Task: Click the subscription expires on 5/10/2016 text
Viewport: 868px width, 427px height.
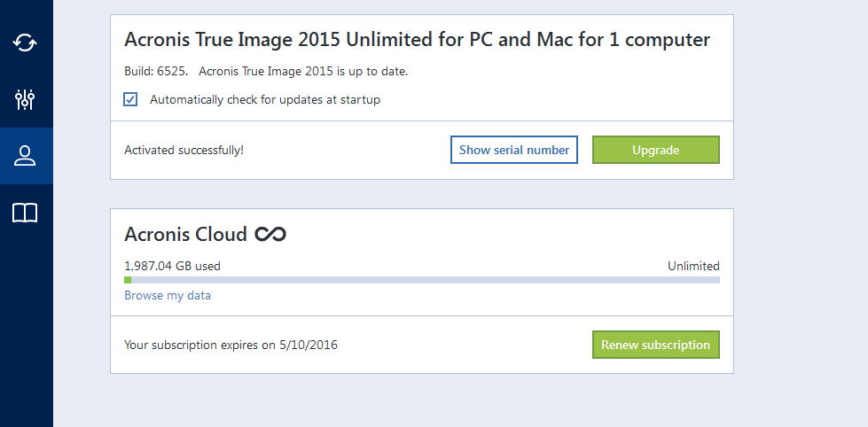Action: coord(231,345)
